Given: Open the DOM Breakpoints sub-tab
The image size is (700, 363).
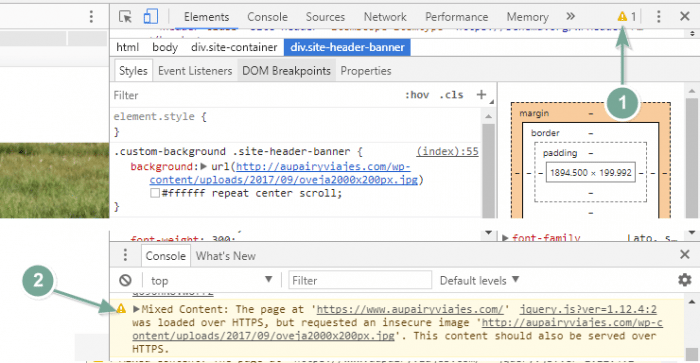Looking at the screenshot, I should [x=286, y=71].
